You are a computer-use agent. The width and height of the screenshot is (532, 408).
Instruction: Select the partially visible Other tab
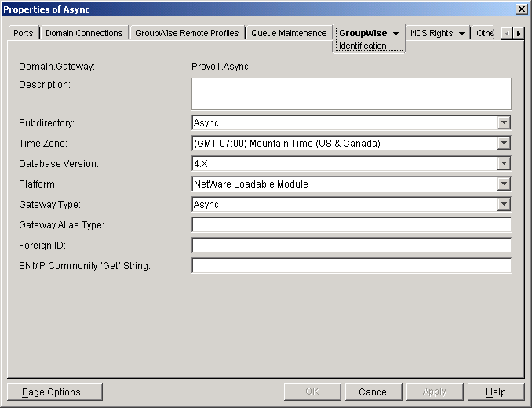[484, 33]
